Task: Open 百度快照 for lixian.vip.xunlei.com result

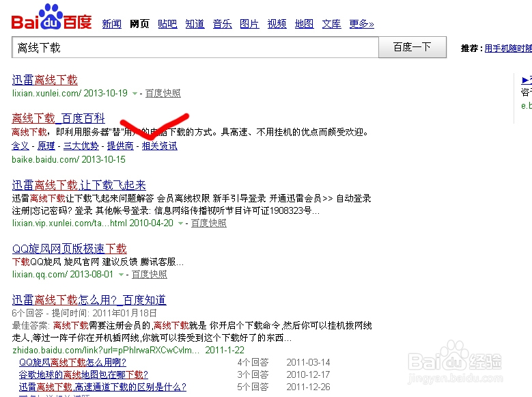Action: coord(209,223)
